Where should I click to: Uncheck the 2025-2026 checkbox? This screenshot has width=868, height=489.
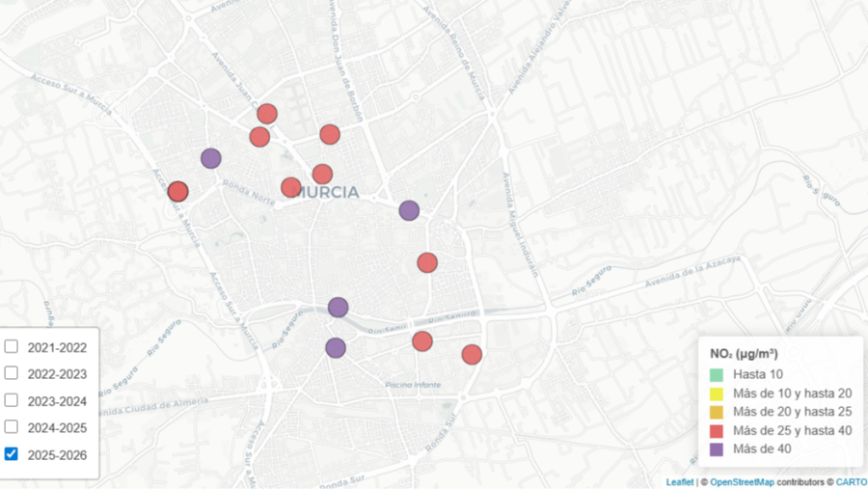point(12,454)
